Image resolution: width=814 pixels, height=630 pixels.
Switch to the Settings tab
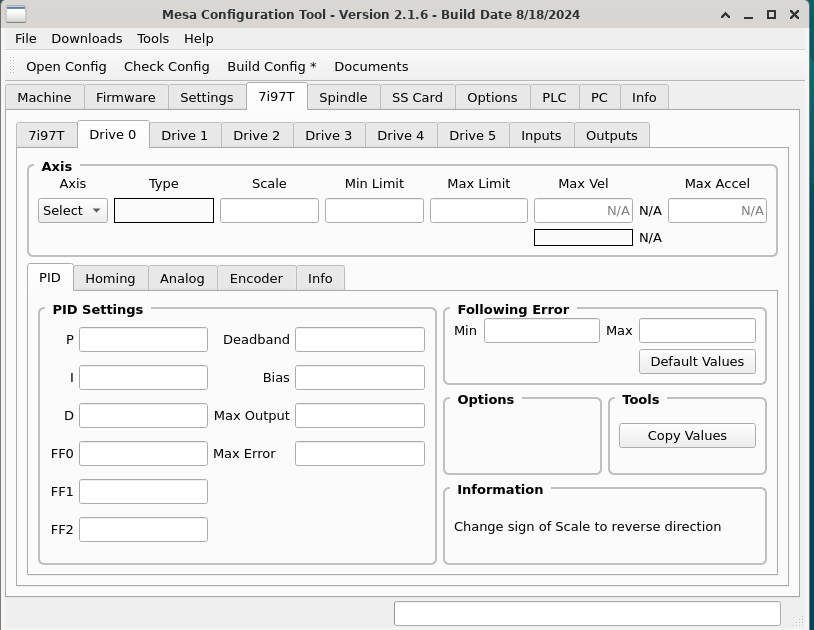(x=207, y=98)
